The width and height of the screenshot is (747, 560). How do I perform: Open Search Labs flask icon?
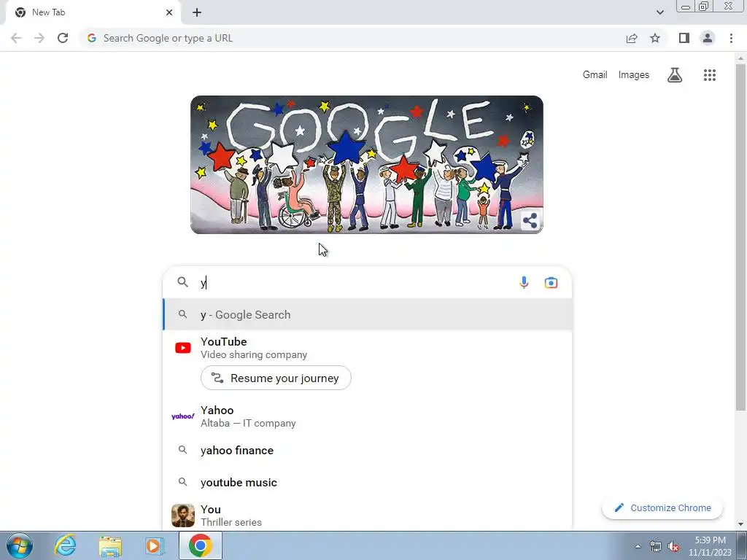(675, 75)
